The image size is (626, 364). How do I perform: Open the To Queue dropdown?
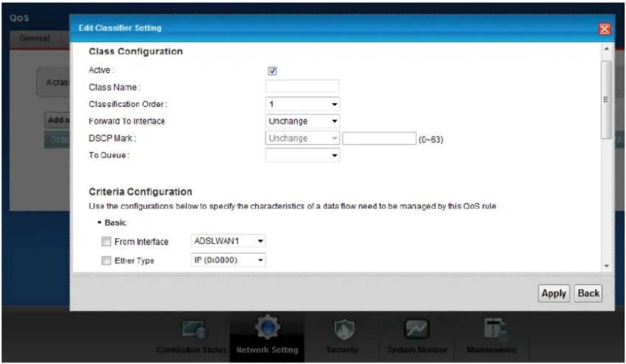pos(303,155)
